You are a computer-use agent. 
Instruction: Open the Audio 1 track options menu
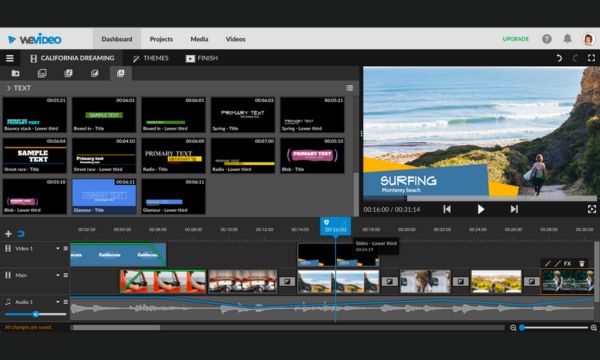[65, 302]
